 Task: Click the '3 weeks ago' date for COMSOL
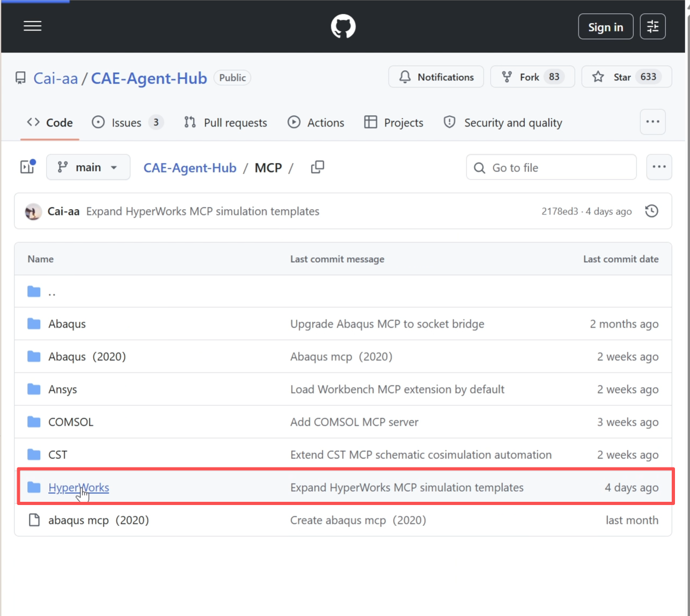coord(628,422)
